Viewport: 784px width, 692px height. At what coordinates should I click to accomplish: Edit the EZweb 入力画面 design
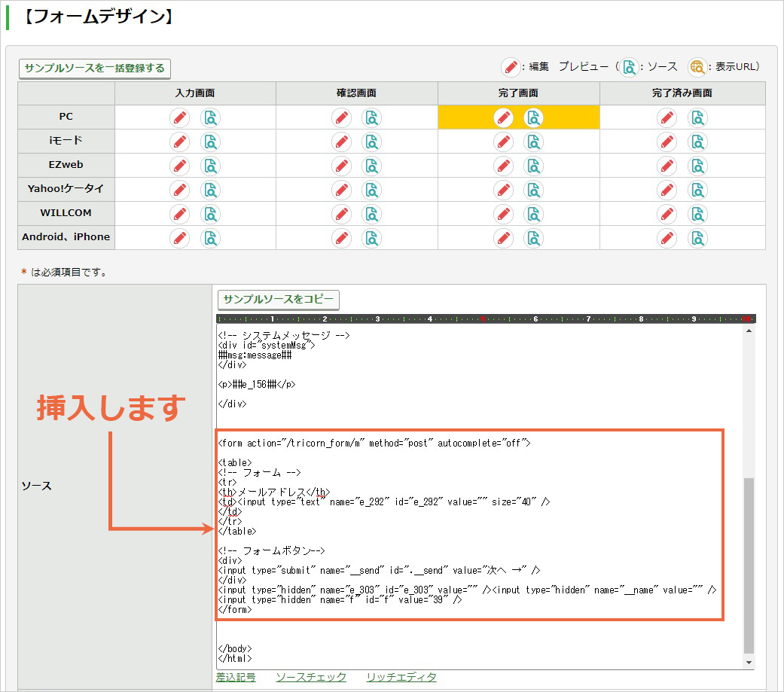179,166
